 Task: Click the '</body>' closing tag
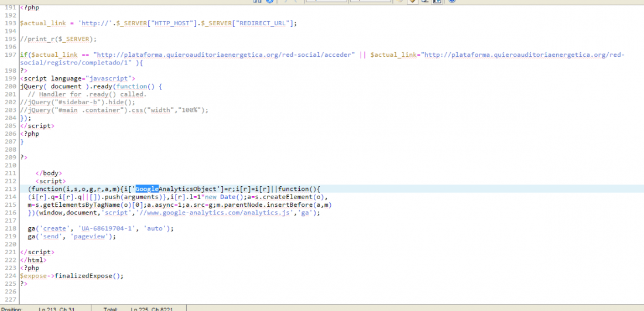pyautogui.click(x=49, y=173)
